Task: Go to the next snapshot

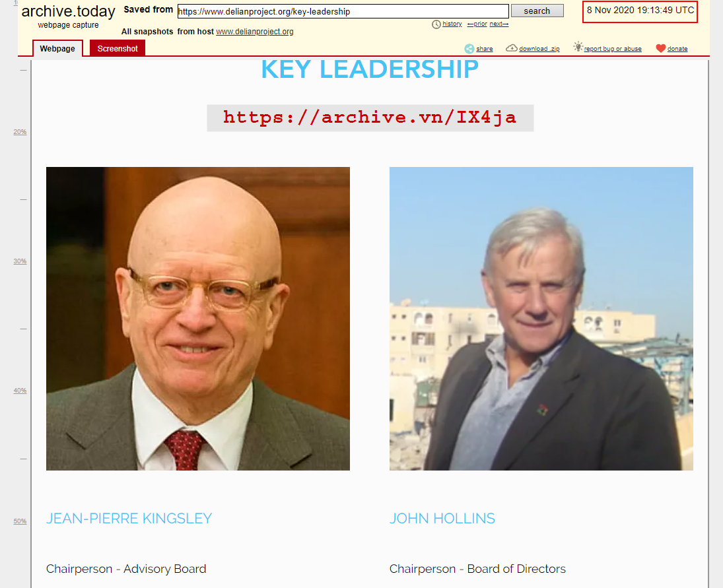Action: [499, 24]
